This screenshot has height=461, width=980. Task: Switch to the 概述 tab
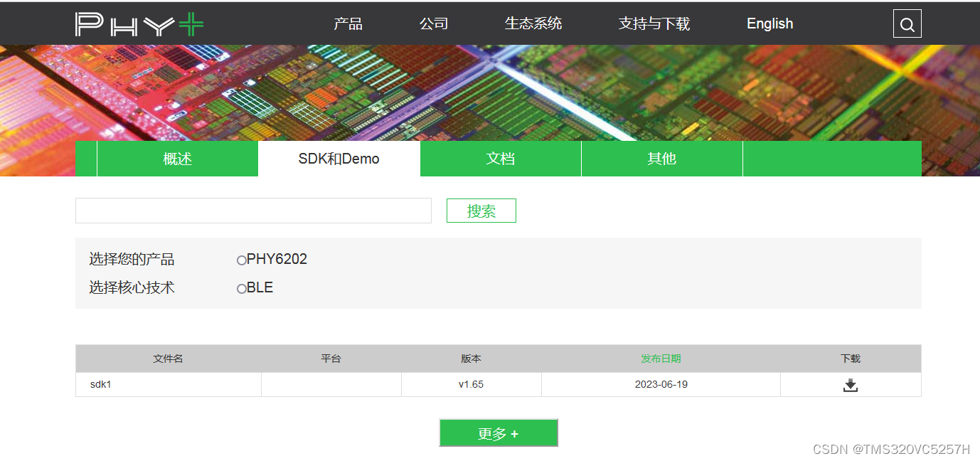point(177,158)
